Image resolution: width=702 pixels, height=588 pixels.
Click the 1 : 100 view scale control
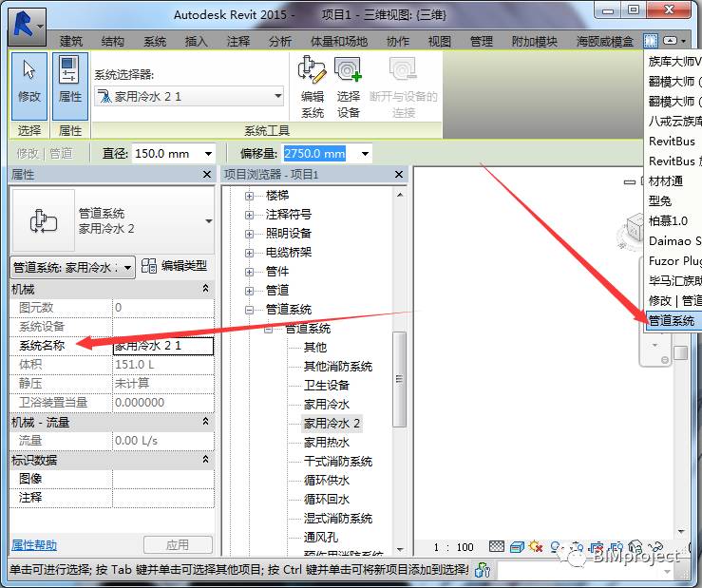point(453,547)
